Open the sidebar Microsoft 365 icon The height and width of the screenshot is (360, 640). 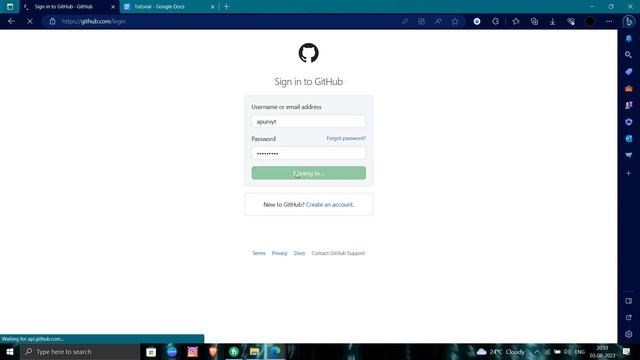coord(629,122)
